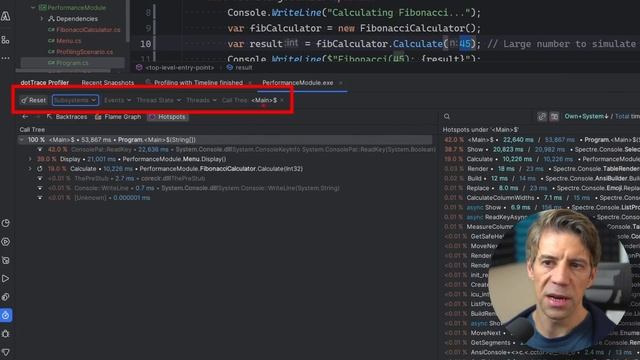
Task: Click the search icon in the Hotspots panel
Action: [x=447, y=117]
